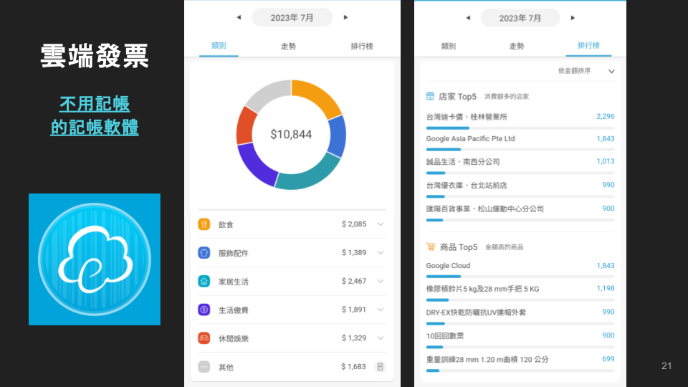Open the receipt icon beside 其他 amount
This screenshot has height=387, width=688.
(380, 366)
